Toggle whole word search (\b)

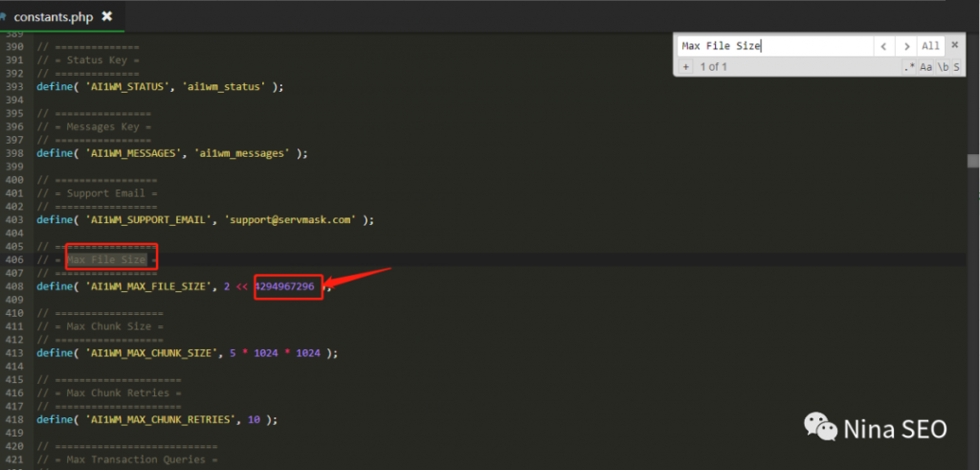943,66
